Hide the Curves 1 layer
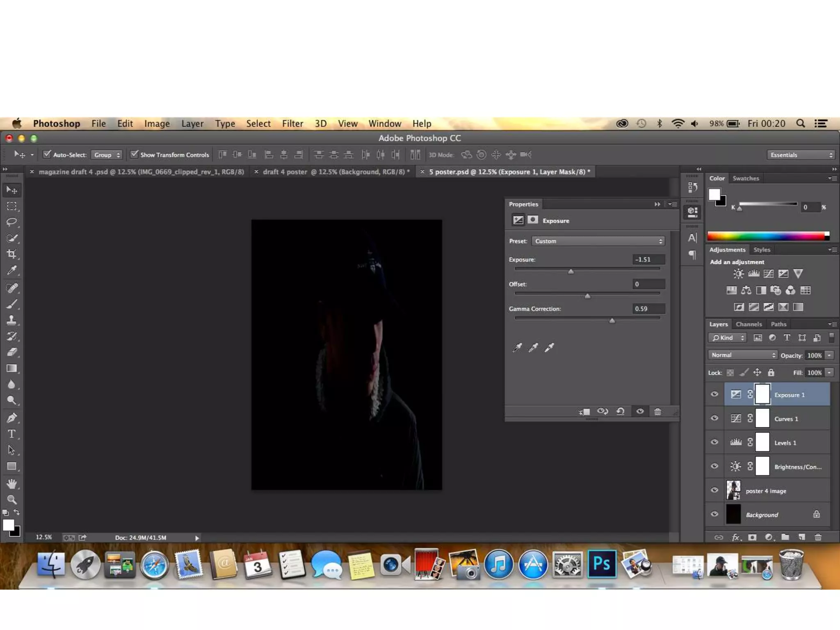 point(714,418)
